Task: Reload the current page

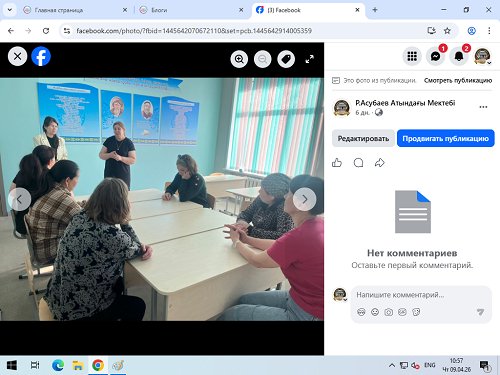Action: [46, 31]
